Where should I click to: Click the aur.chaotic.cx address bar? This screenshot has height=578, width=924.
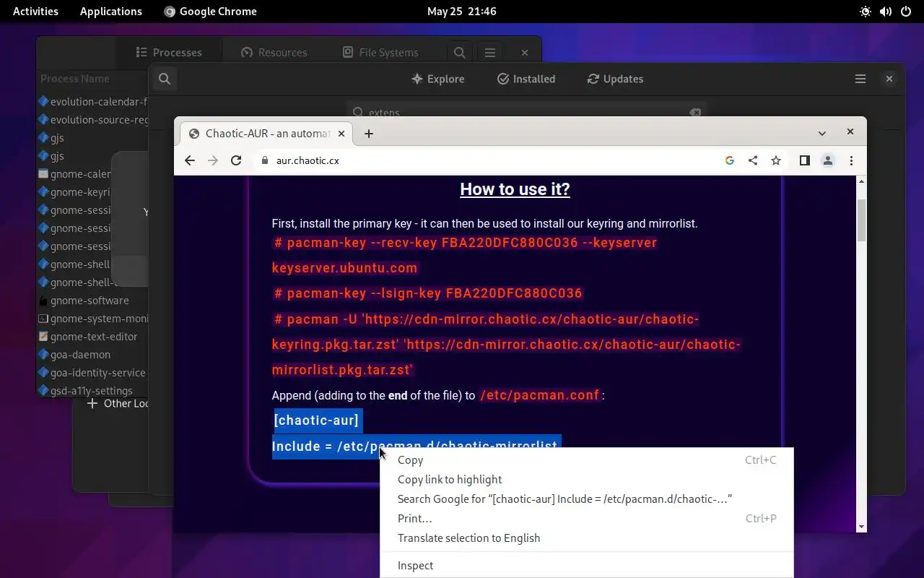(491, 160)
